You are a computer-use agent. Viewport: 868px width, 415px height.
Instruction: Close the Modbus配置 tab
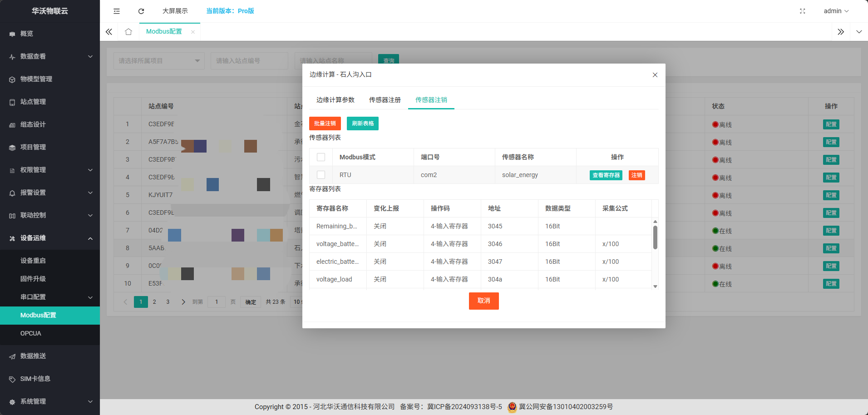(x=193, y=32)
